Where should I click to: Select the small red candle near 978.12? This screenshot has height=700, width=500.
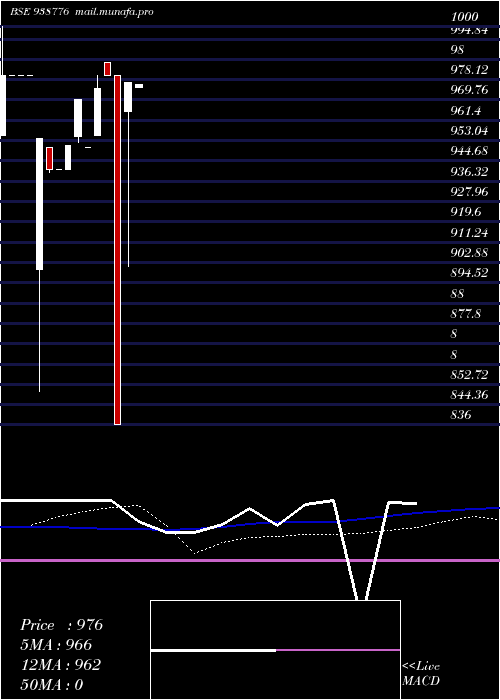(x=107, y=69)
